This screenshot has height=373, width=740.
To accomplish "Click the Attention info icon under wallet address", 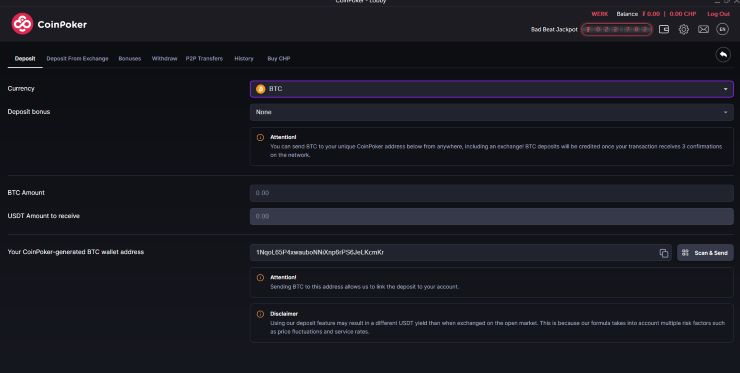I will pyautogui.click(x=260, y=278).
